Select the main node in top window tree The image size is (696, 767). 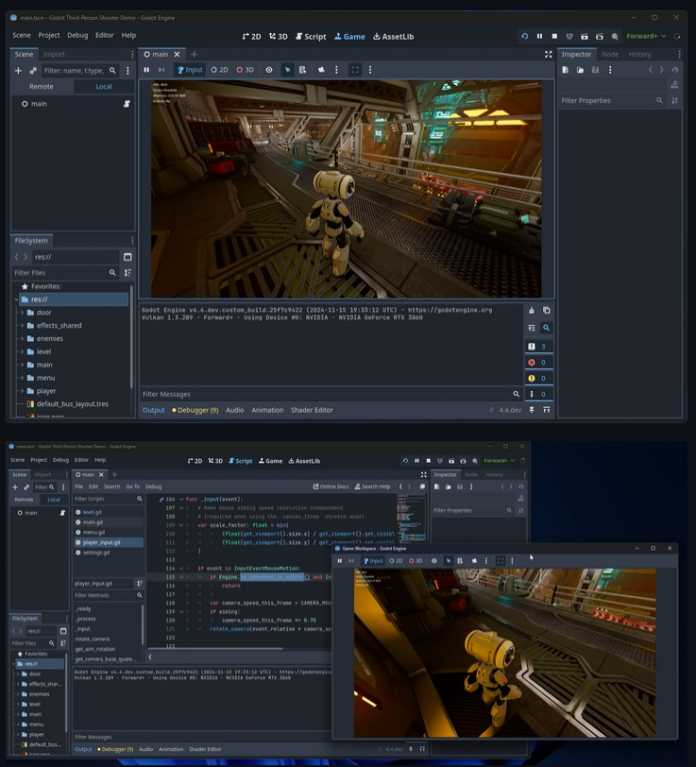pos(39,104)
